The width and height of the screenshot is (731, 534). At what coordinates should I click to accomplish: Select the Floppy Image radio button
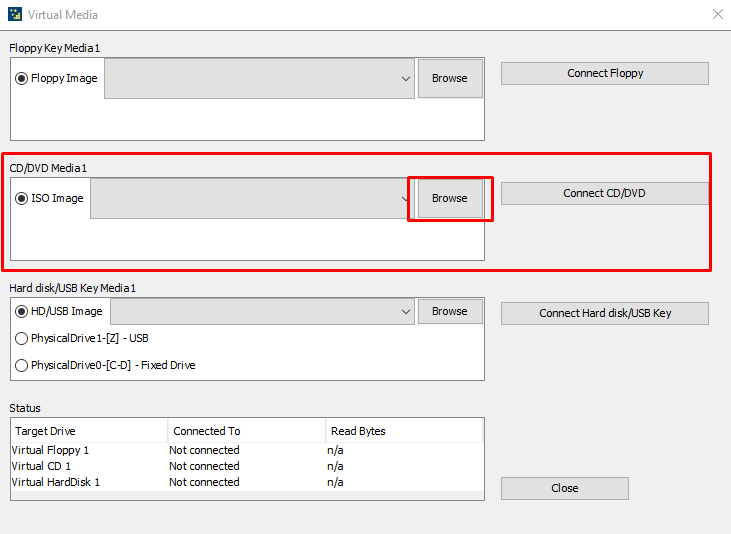pos(22,78)
